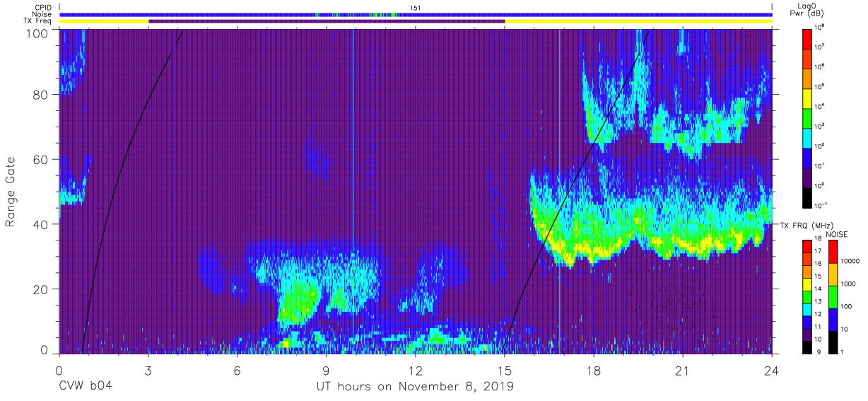
Task: Select the blue segment of the noise colorbar
Action: (x=833, y=320)
